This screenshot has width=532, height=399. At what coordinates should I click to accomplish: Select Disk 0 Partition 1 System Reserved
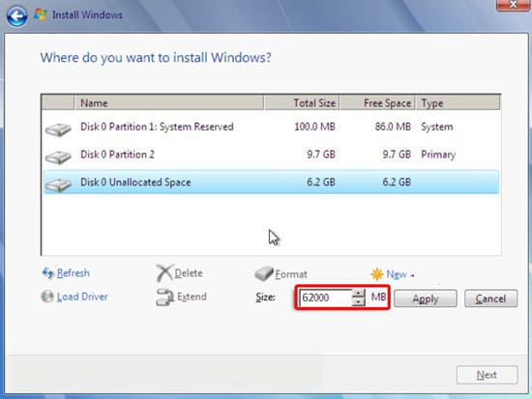coord(271,127)
